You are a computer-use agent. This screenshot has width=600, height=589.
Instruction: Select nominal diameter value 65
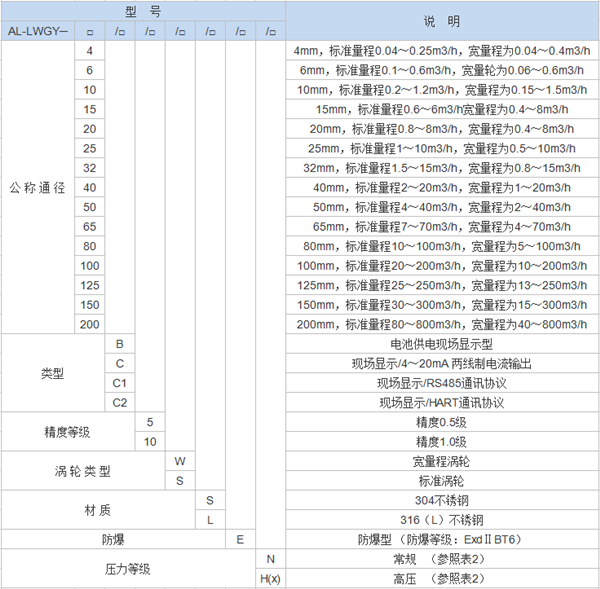90,226
